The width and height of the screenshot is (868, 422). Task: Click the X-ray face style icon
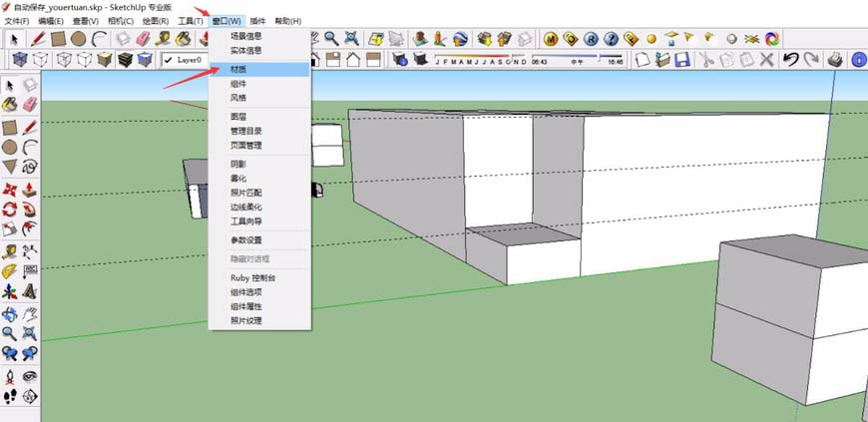pyautogui.click(x=19, y=60)
